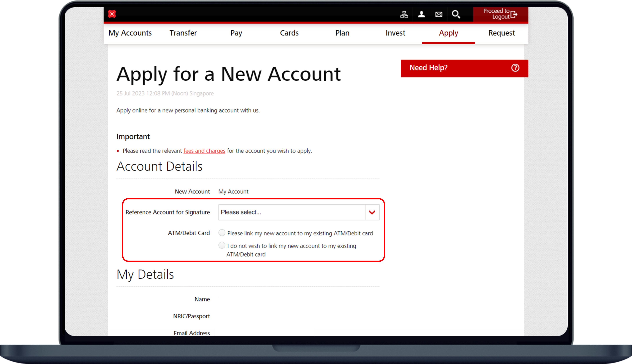Select link new account to existing ATM/Debit card
The image size is (632, 364).
pos(222,233)
